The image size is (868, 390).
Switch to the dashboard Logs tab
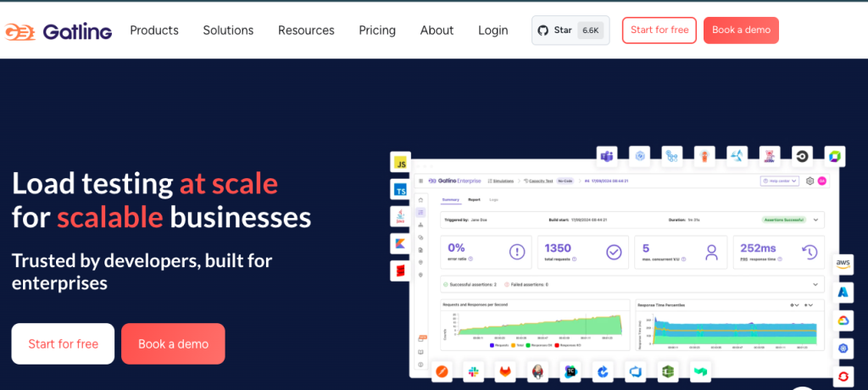494,199
